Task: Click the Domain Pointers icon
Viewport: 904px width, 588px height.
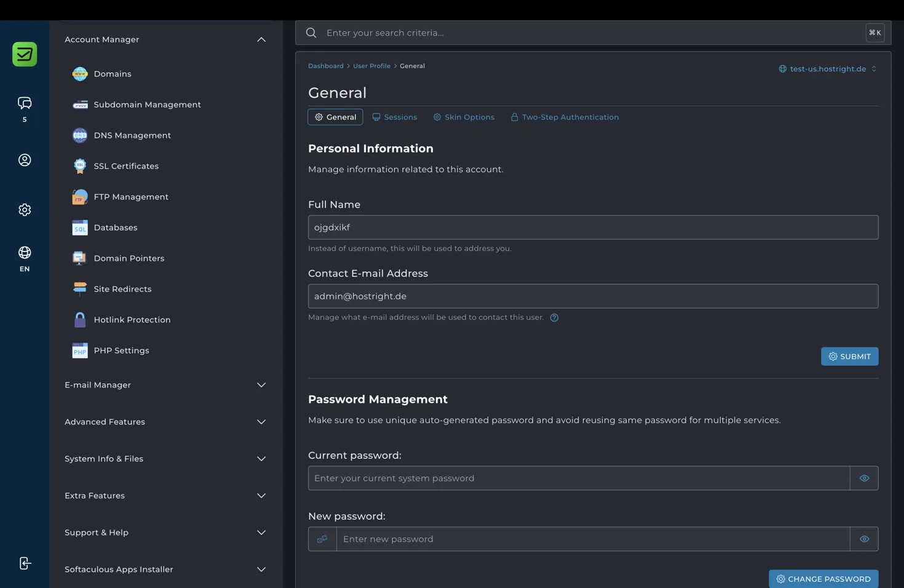Action: (80, 258)
